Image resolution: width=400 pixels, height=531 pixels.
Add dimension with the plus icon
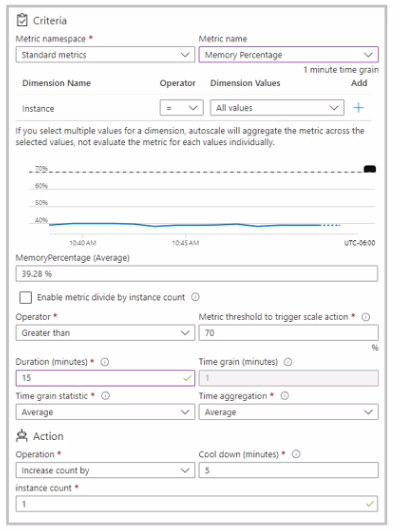[358, 108]
